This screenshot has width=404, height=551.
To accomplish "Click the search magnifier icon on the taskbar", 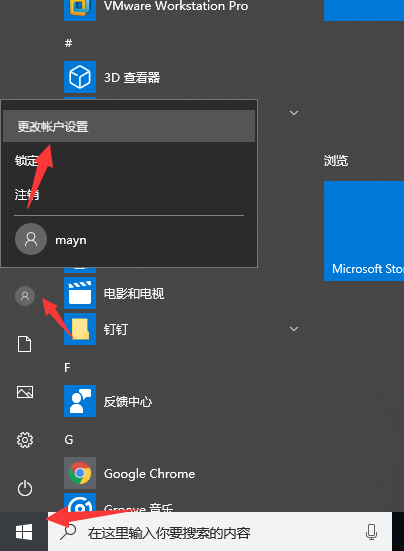I will coord(68,532).
